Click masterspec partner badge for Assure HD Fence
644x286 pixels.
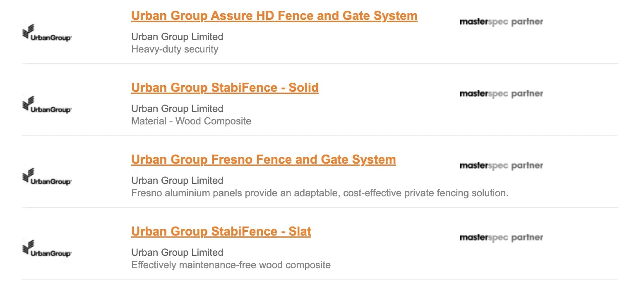[x=501, y=22]
